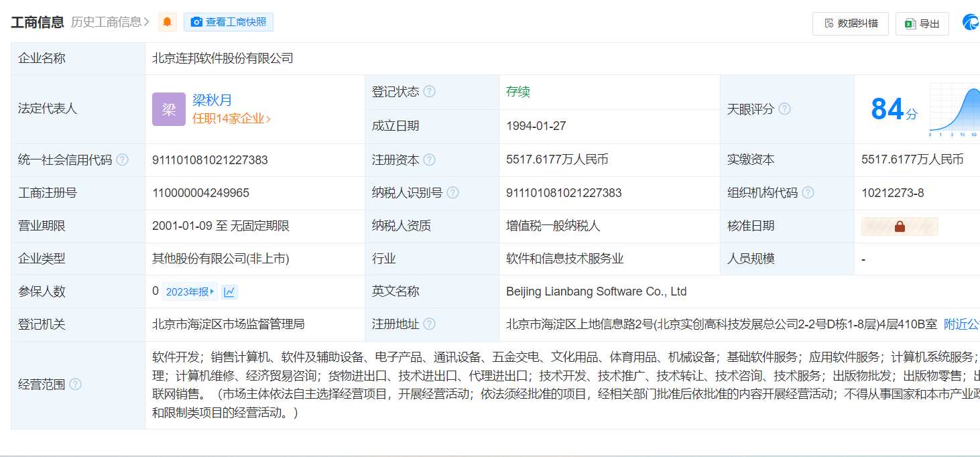Select 实缴资本 value 5517.6177万人民币
980x457 pixels.
point(912,160)
